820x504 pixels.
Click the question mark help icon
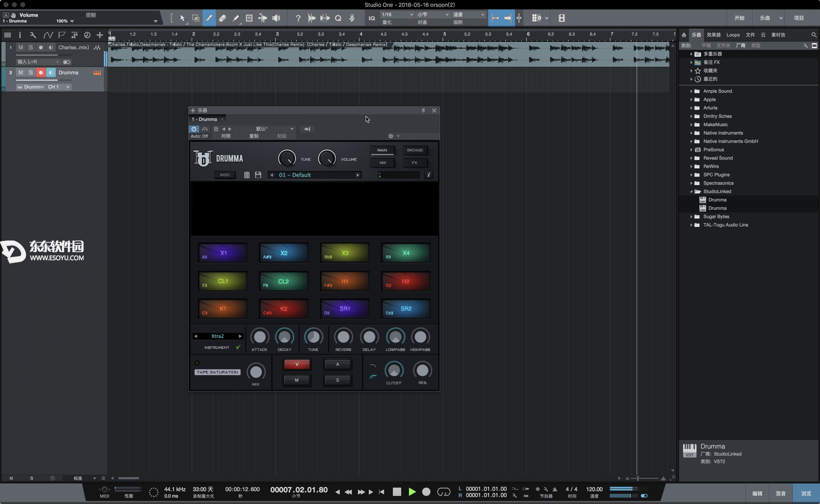[x=298, y=18]
